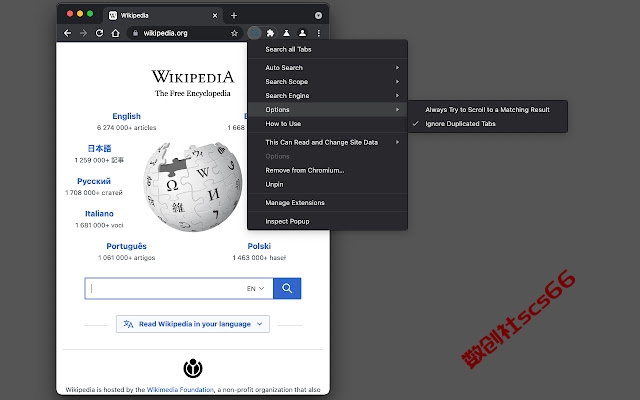The width and height of the screenshot is (640, 400).
Task: Open the browser home page icon
Action: [116, 33]
